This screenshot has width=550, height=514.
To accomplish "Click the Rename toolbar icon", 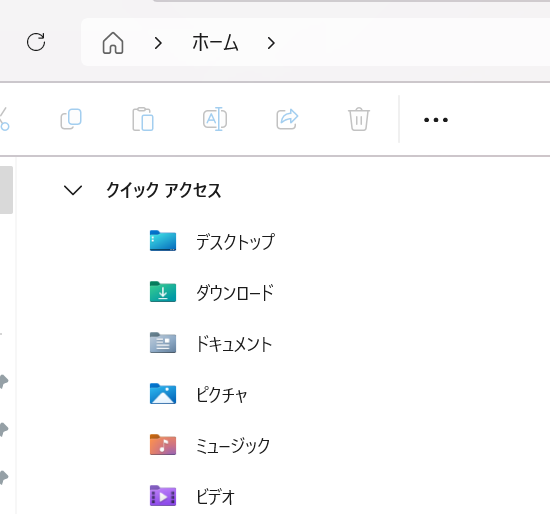I will 215,119.
